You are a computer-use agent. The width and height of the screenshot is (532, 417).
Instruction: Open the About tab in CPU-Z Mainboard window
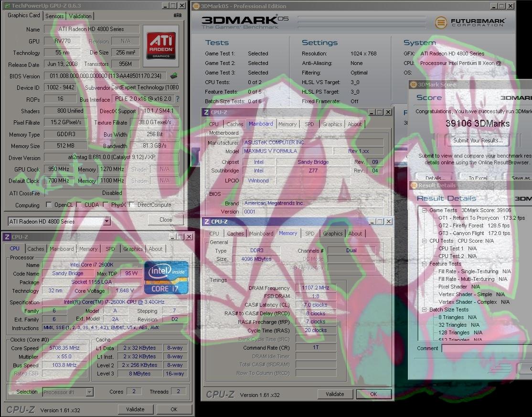pyautogui.click(x=354, y=124)
